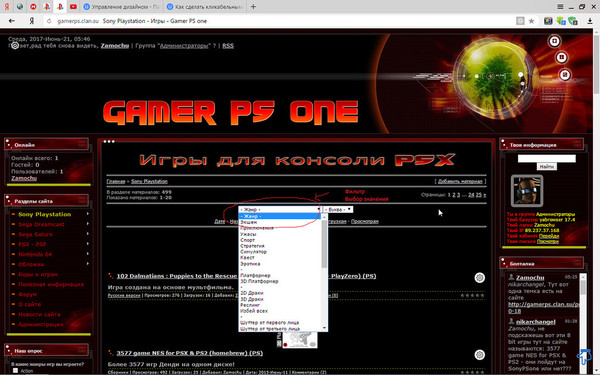Click the browser back arrow
Viewport: 600px width, 375px height.
click(11, 21)
